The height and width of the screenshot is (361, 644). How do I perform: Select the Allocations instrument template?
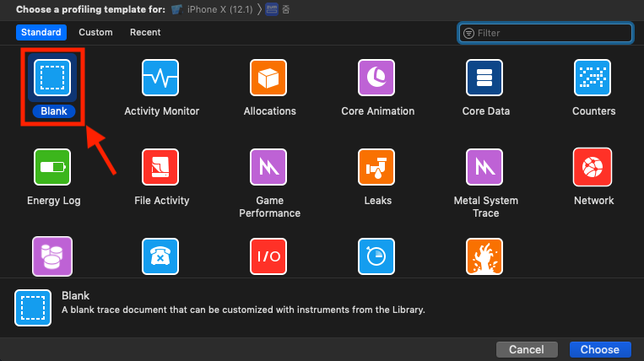(269, 78)
